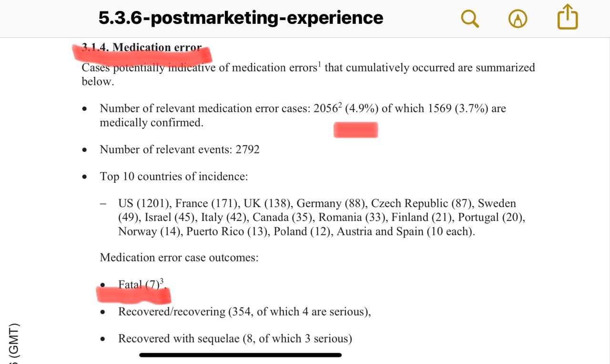Open the markup pen tool

click(518, 19)
